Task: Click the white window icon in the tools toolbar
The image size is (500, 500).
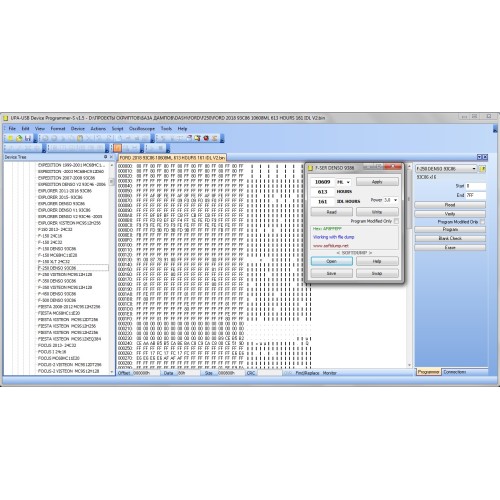Action: click(189, 138)
